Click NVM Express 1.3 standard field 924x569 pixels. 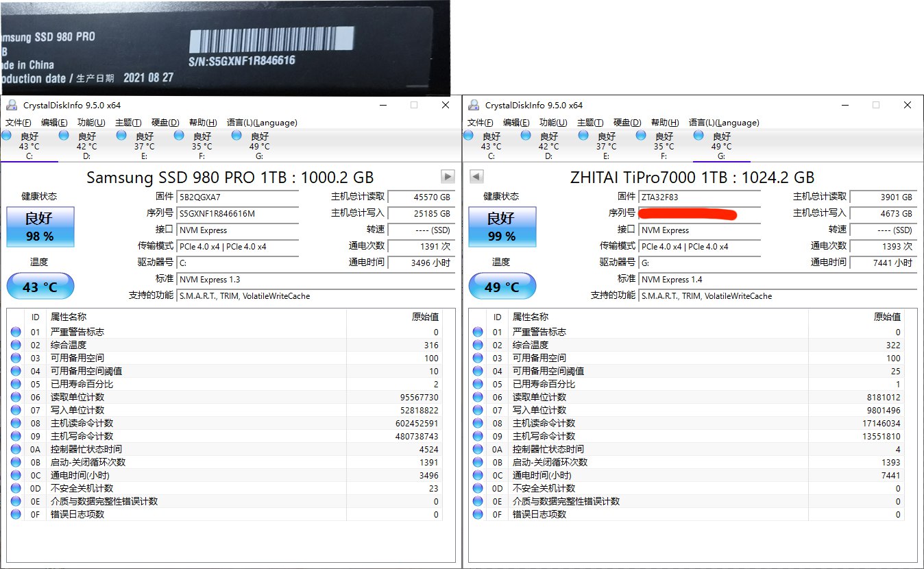(316, 280)
